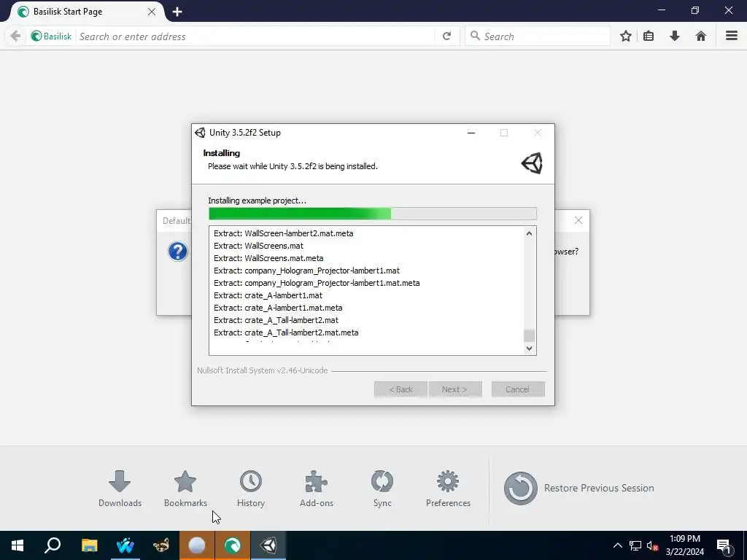The width and height of the screenshot is (747, 560).
Task: Open the Basilisk hamburger menu
Action: pyautogui.click(x=732, y=36)
